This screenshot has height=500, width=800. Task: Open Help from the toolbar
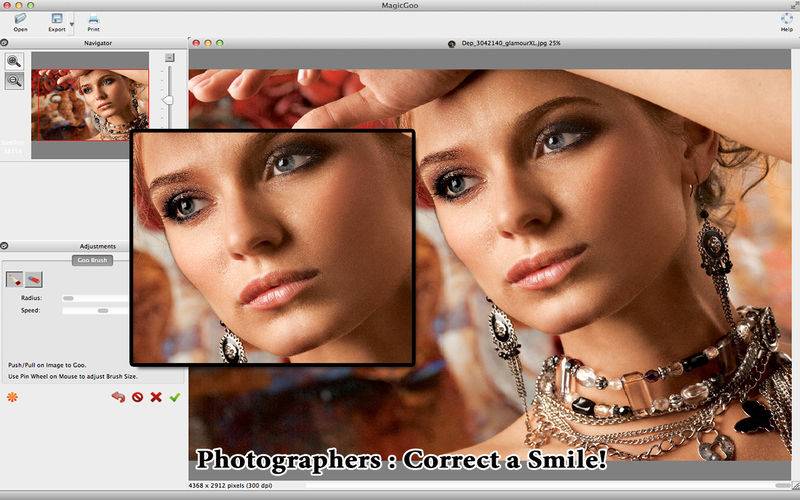[786, 19]
